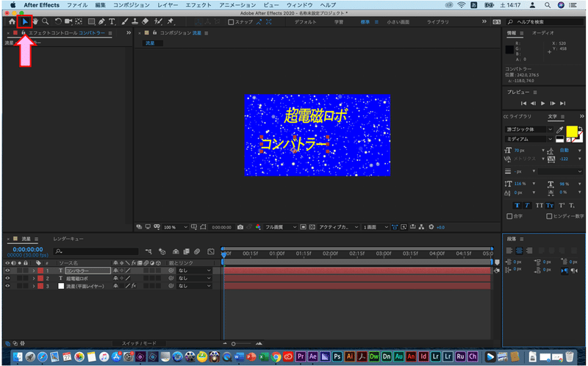This screenshot has height=366, width=588.
Task: Select the Type (T) tool
Action: click(x=112, y=22)
